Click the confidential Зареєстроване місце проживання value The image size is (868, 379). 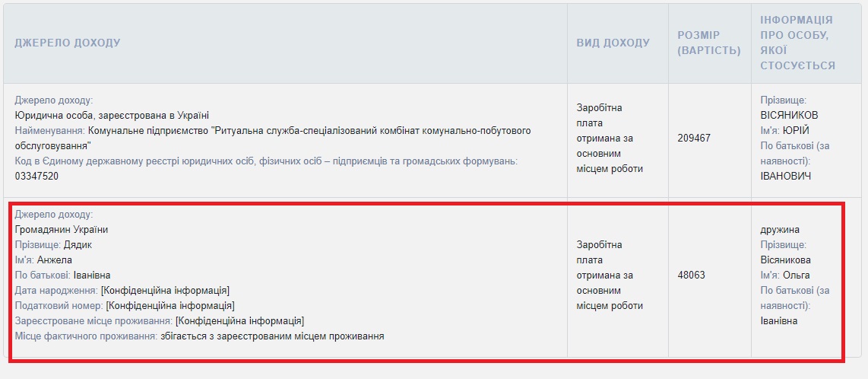pos(239,321)
